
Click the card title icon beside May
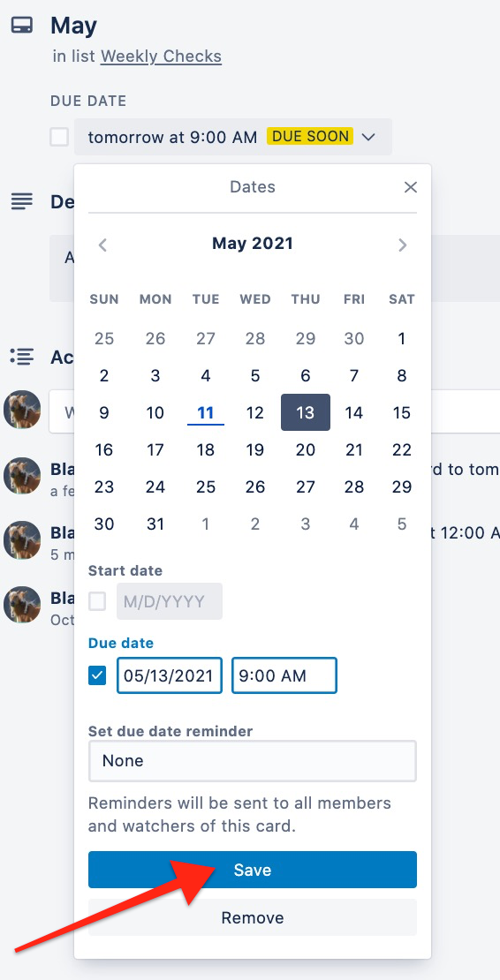[22, 26]
